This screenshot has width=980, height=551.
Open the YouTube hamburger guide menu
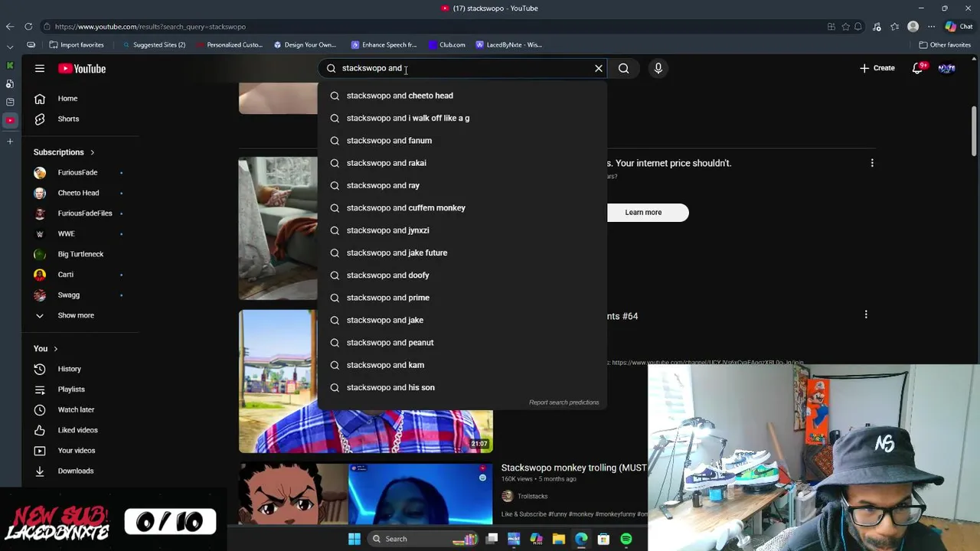click(40, 69)
